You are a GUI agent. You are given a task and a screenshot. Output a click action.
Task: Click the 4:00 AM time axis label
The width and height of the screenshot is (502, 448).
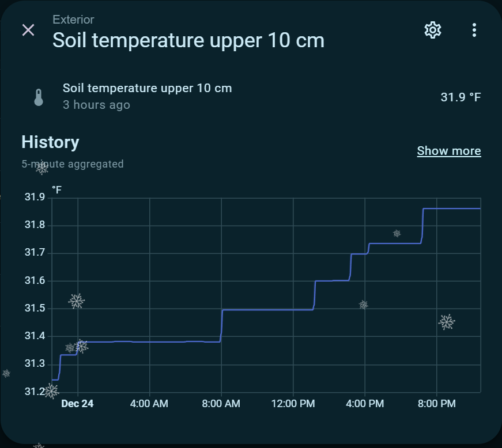[149, 404]
